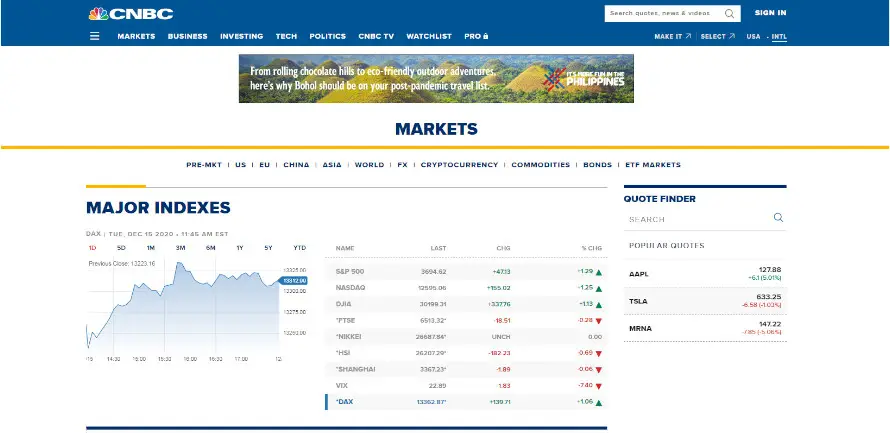Open the Watchlist menu item
The height and width of the screenshot is (433, 890).
tap(429, 36)
